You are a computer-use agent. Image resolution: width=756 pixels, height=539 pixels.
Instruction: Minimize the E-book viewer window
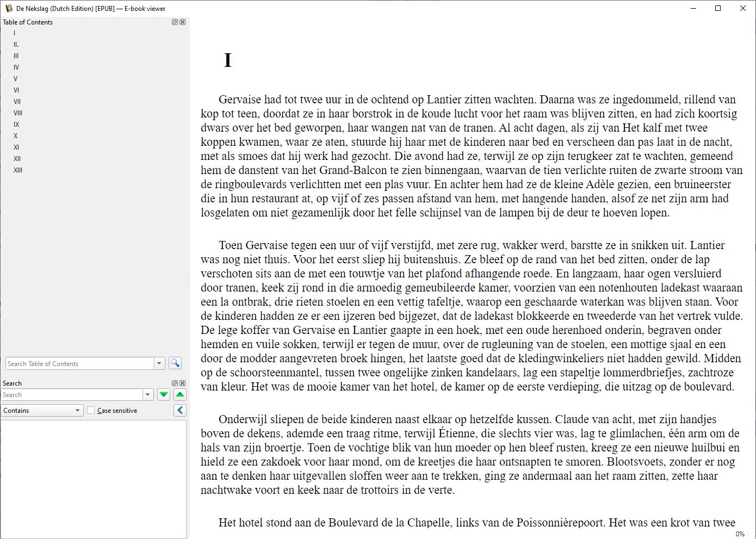pyautogui.click(x=694, y=8)
